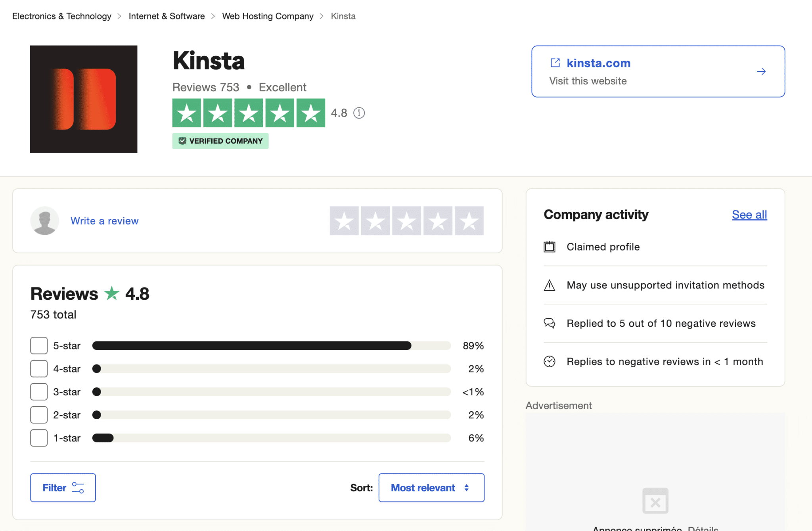Click the fifth star to rate Kinsta
This screenshot has height=531, width=812.
click(469, 220)
